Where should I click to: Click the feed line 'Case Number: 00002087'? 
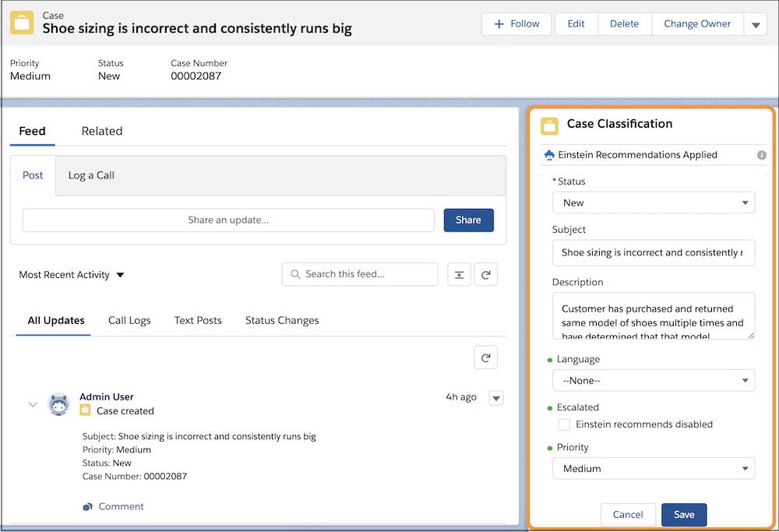pyautogui.click(x=135, y=477)
